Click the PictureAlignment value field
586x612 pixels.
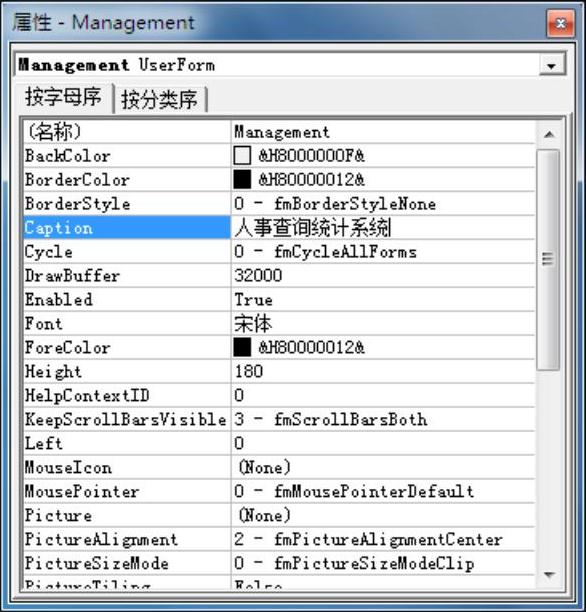pyautogui.click(x=383, y=539)
